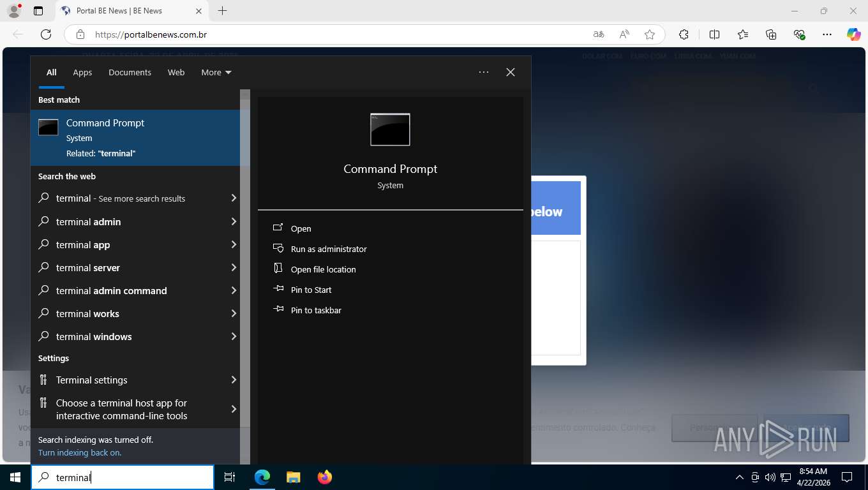Switch to the All search tab
This screenshot has height=490, width=868.
[x=51, y=72]
